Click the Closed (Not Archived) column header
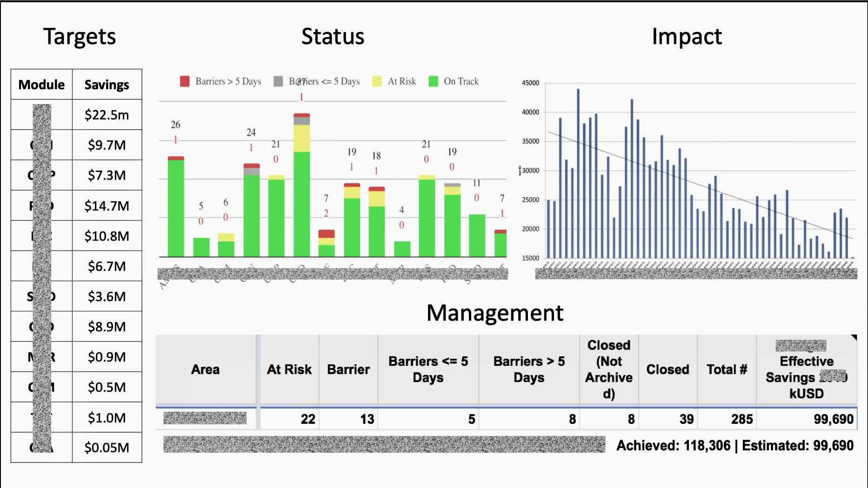This screenshot has width=868, height=488. [x=609, y=369]
